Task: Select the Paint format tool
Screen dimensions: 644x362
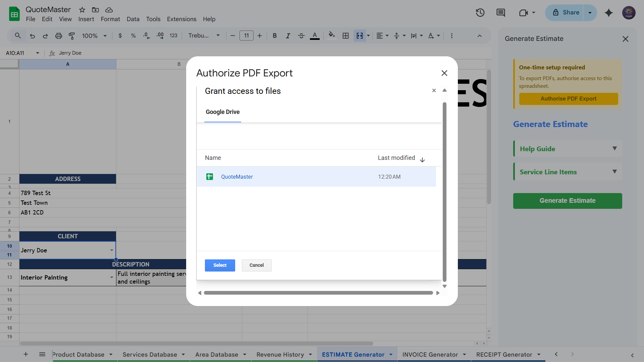Action: (x=71, y=36)
